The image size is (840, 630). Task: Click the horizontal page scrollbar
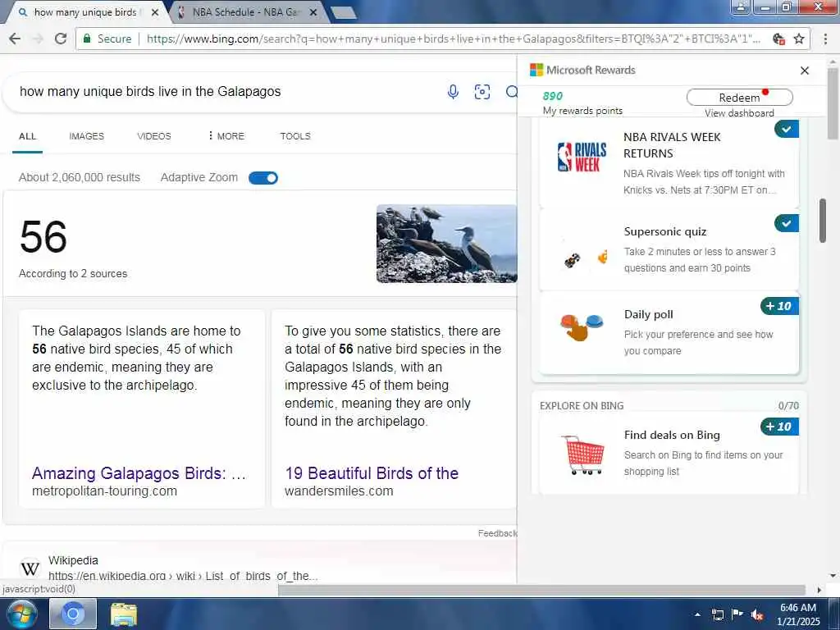point(541,590)
